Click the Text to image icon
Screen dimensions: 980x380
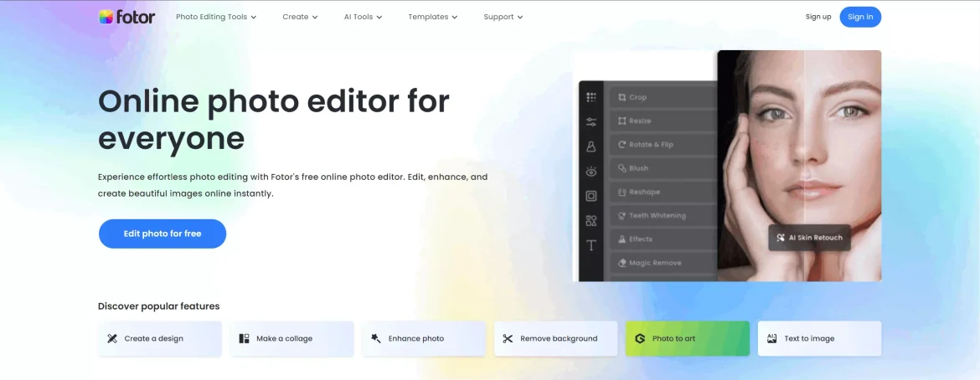point(771,338)
